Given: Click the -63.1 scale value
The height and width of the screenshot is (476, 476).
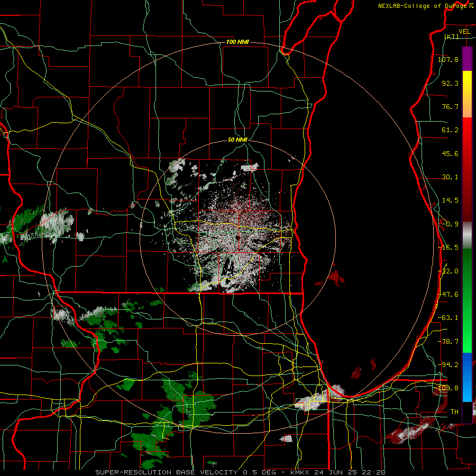Looking at the screenshot, I should [448, 318].
